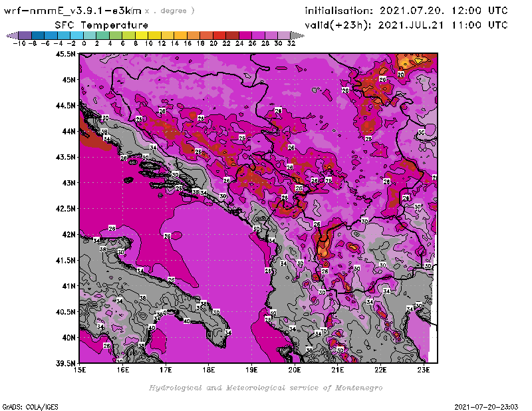Image resolution: width=532 pixels, height=411 pixels.
Task: Select the '17E' longitude axis label
Action: click(x=166, y=370)
